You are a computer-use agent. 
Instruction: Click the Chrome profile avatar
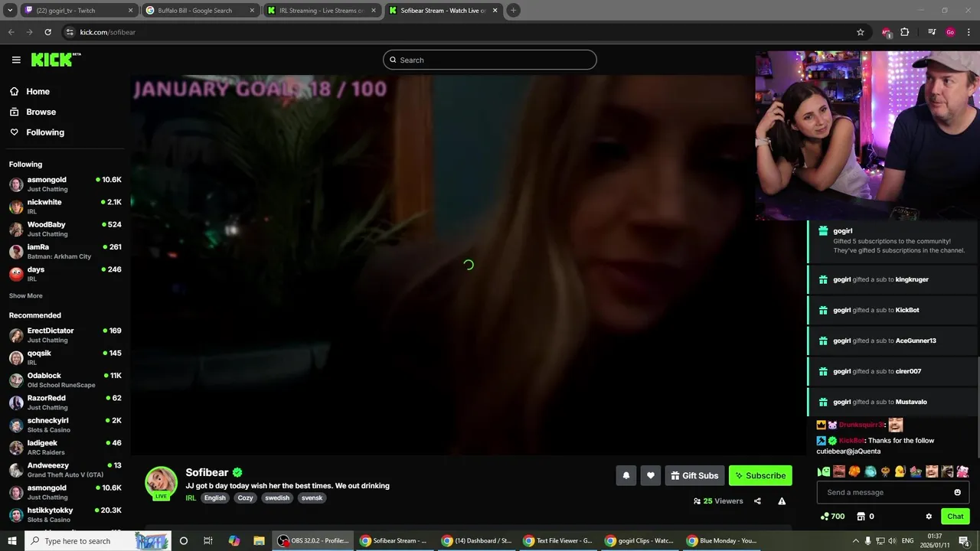click(950, 32)
